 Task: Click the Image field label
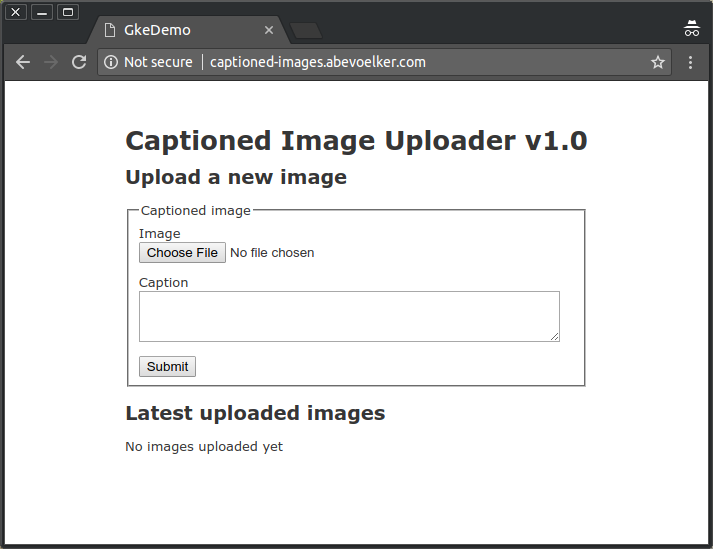(159, 233)
